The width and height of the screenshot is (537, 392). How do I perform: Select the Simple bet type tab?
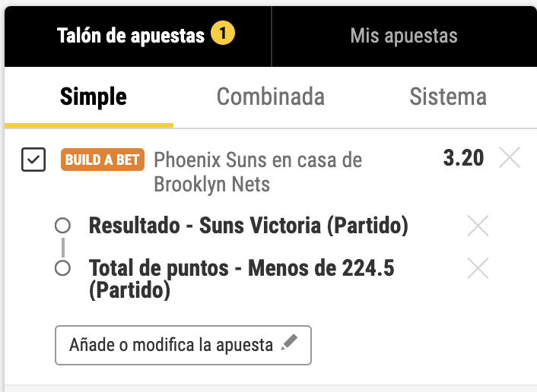(x=94, y=97)
